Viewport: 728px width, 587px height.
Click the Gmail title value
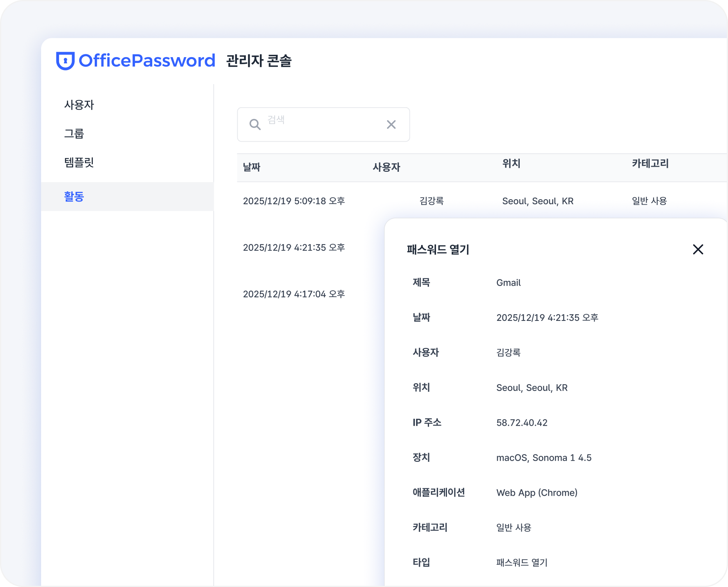(508, 283)
